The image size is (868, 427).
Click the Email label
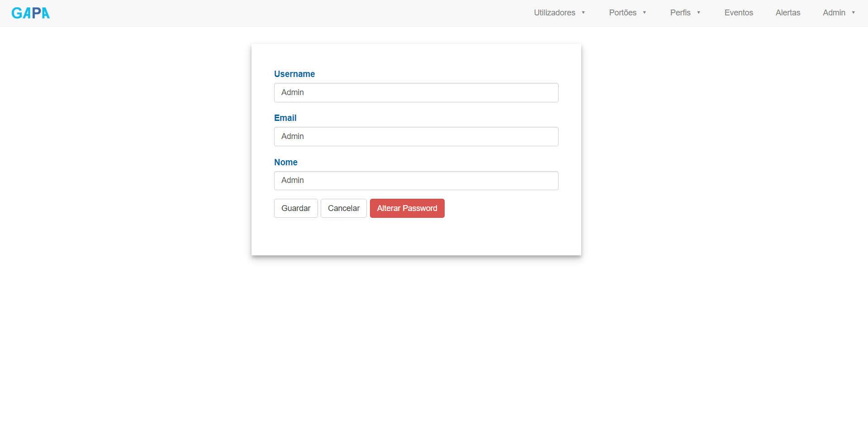[x=285, y=118]
